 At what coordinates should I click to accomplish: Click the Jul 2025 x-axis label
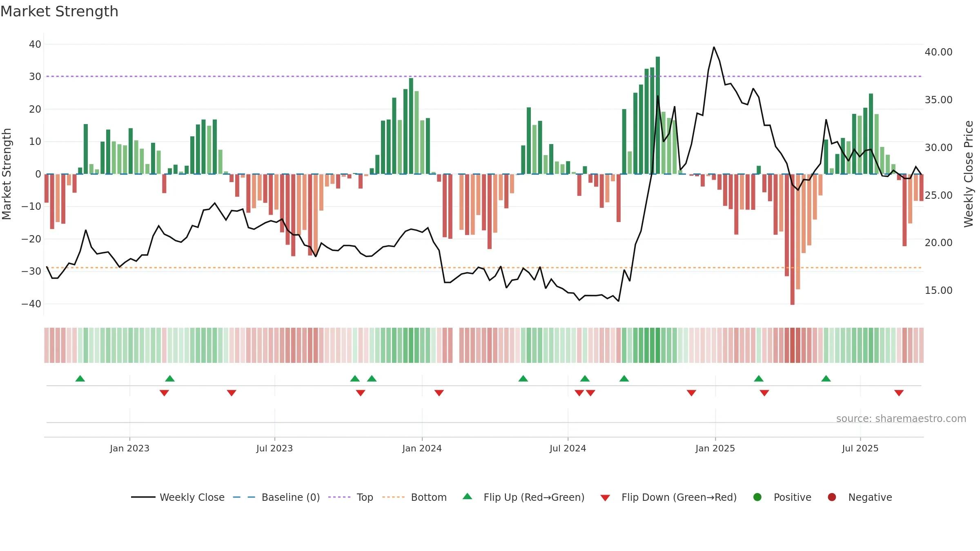coord(860,448)
